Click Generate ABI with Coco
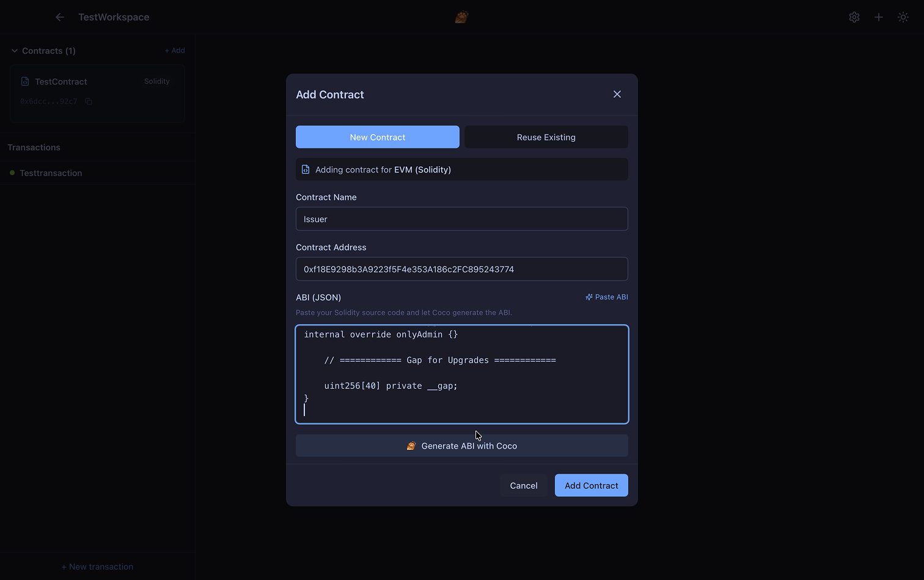 (x=461, y=446)
